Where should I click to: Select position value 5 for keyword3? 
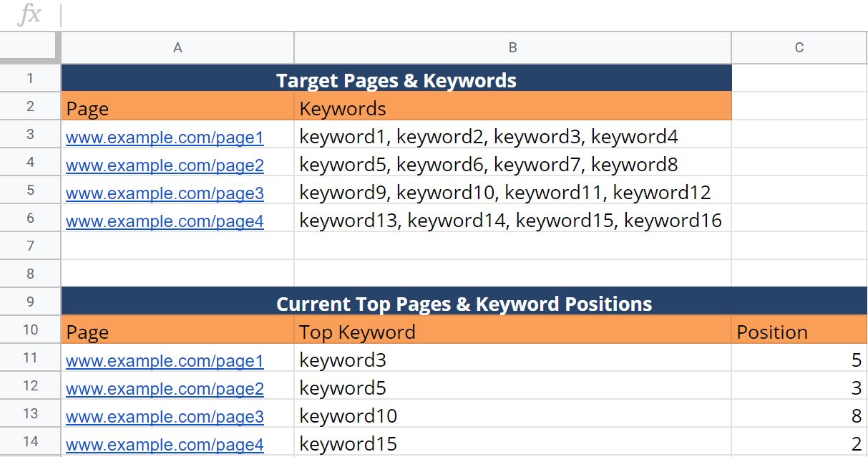[x=799, y=358]
